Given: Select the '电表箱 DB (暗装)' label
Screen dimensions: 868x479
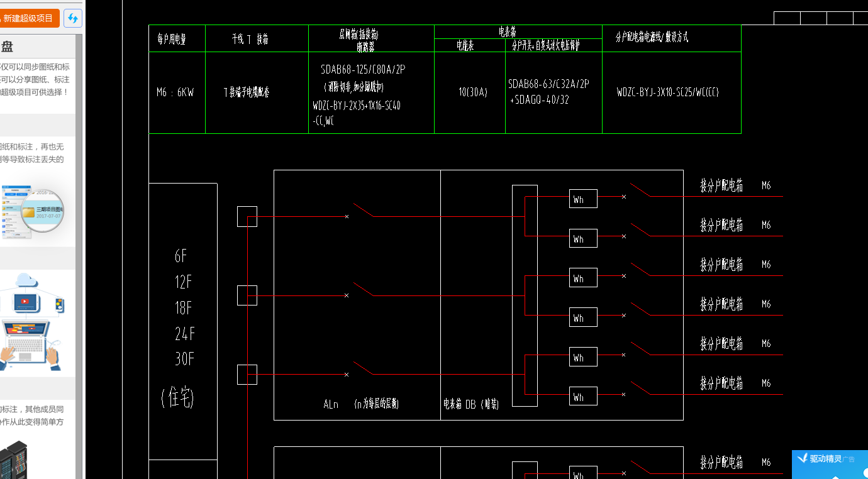Looking at the screenshot, I should coord(471,405).
